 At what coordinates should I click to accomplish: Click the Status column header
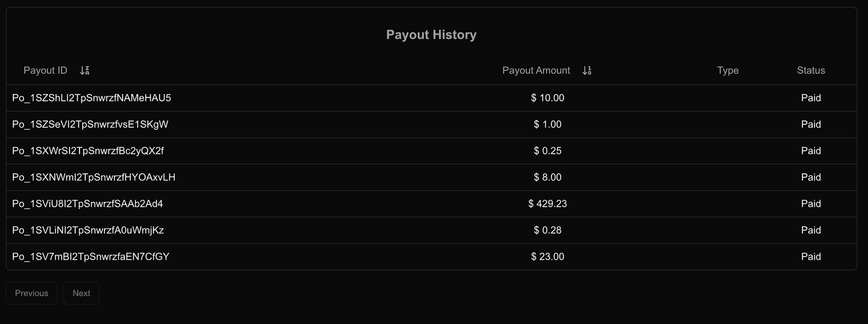click(x=811, y=70)
